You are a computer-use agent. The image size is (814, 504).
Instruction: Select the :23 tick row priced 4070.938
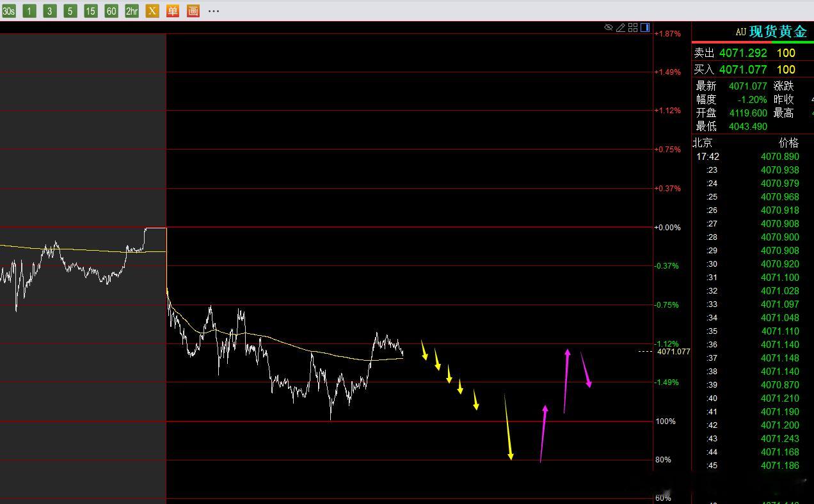753,170
